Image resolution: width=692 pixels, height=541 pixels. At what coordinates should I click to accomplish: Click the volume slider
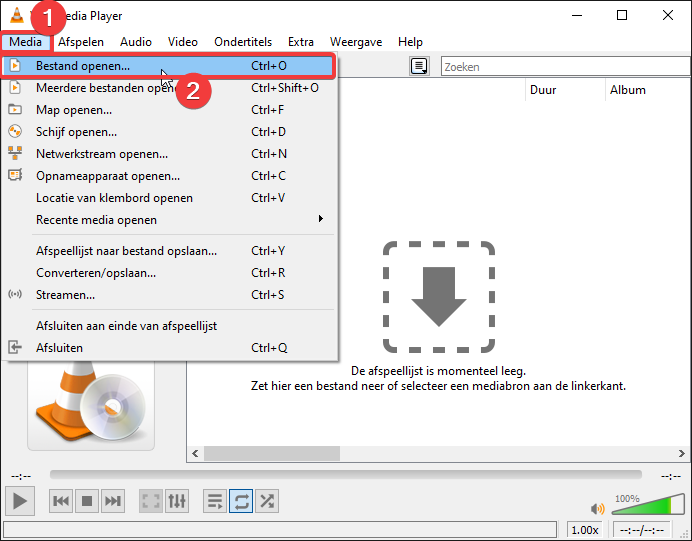pos(648,504)
